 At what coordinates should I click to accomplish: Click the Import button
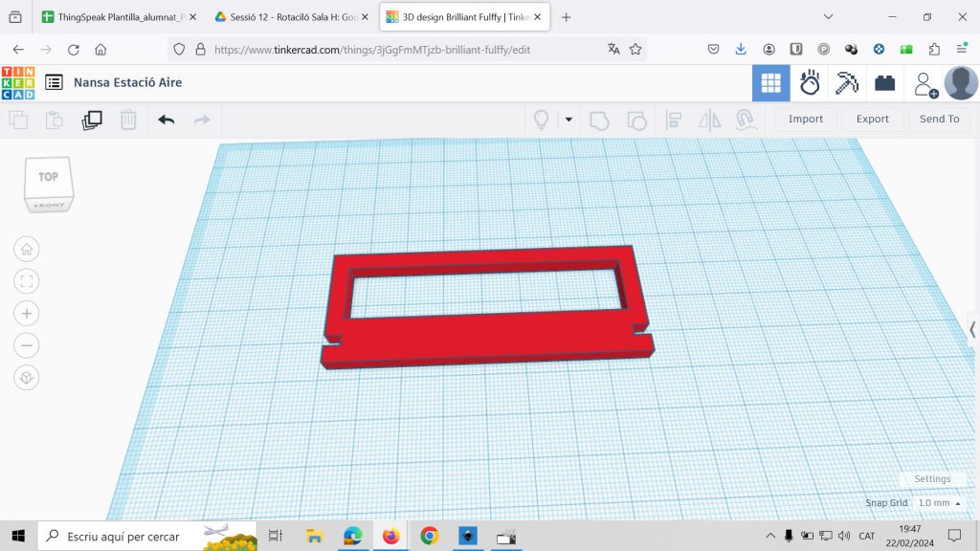coord(805,119)
